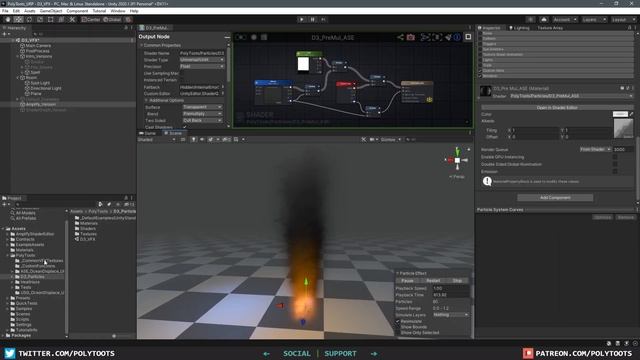640x360 pixels.
Task: Toggle the Lights module checkbox
Action: tap(480, 60)
